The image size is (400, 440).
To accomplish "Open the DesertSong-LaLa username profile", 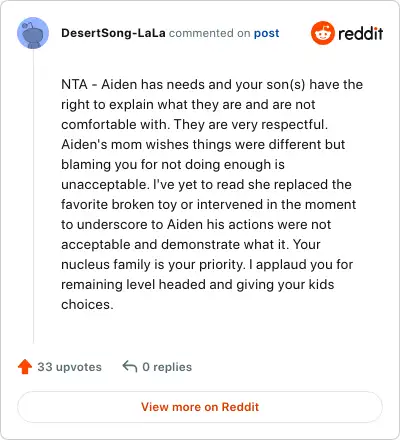I will pos(113,33).
